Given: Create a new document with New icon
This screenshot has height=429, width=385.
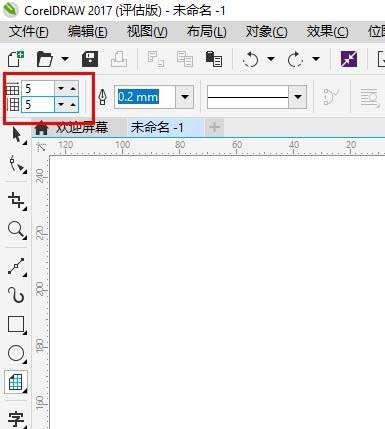Looking at the screenshot, I should click(16, 59).
